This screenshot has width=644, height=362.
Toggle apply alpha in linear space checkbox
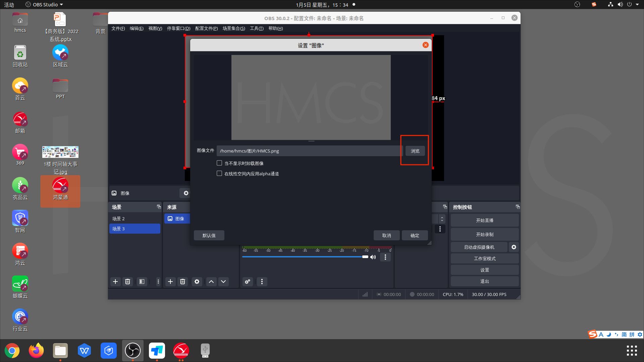pyautogui.click(x=219, y=173)
